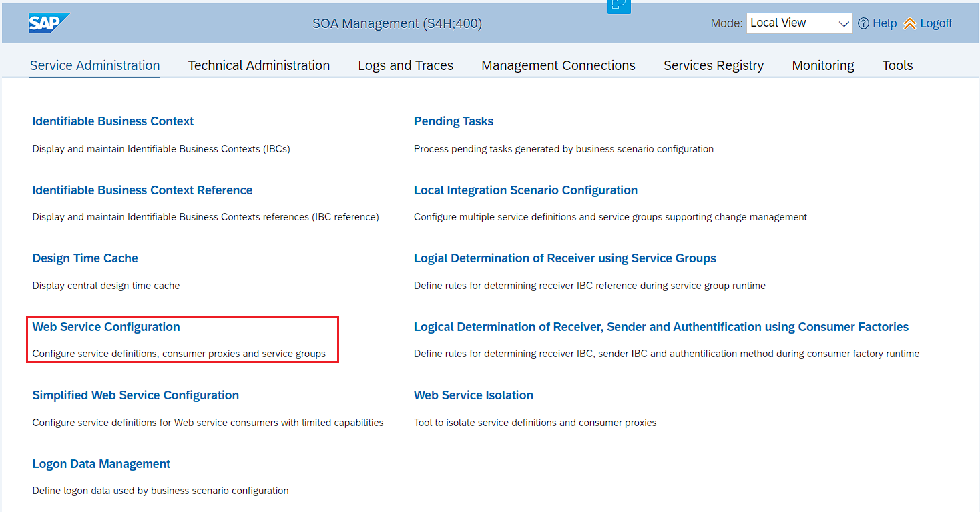Open the Management Connections tab

pos(558,65)
